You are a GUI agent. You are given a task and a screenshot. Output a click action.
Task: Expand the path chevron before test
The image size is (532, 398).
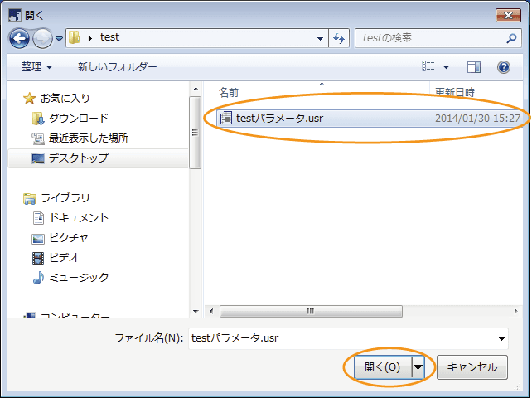[x=90, y=38]
